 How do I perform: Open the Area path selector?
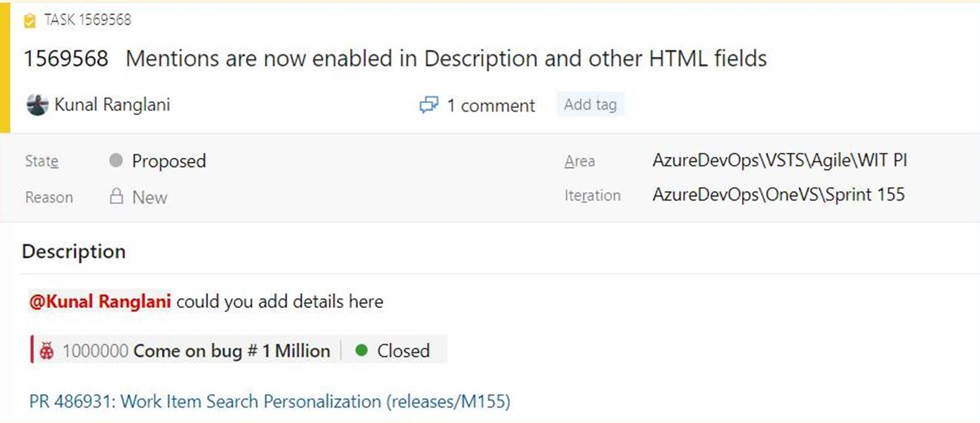coord(779,160)
